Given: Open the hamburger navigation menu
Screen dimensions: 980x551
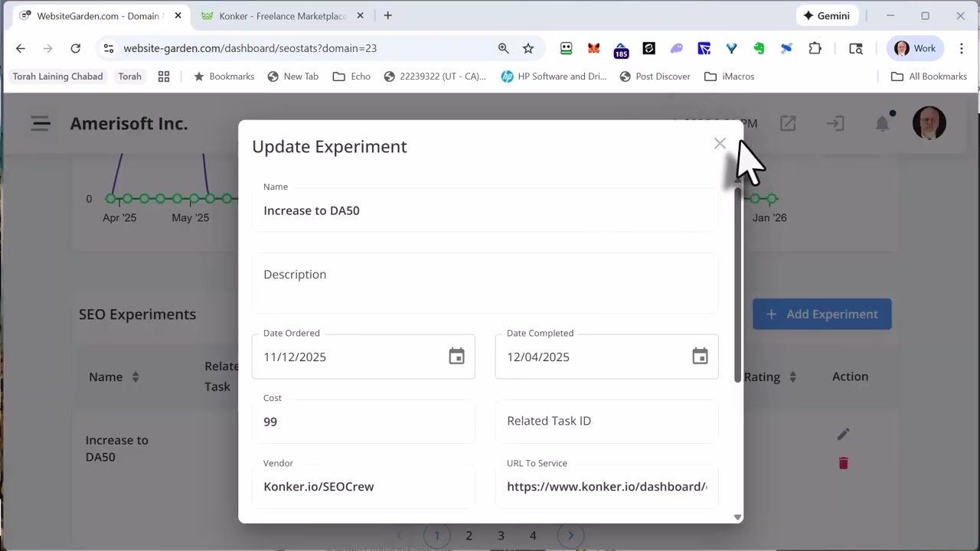Looking at the screenshot, I should (x=41, y=123).
